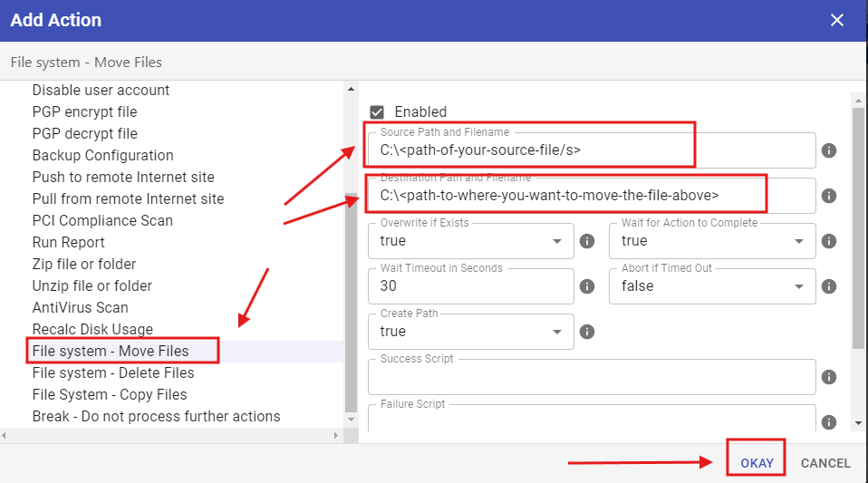Click info icon next to Overwrite if Exists
The height and width of the screenshot is (483, 868).
(586, 241)
